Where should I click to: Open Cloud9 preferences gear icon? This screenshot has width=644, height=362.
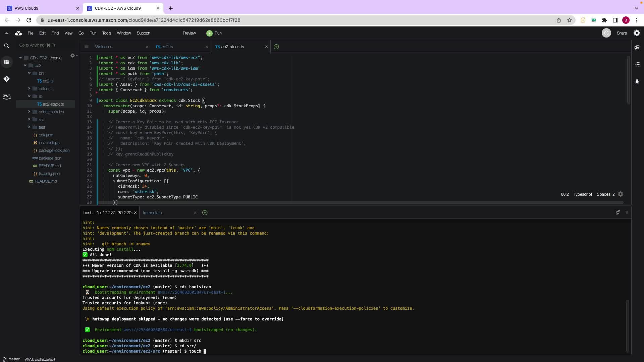pyautogui.click(x=637, y=33)
